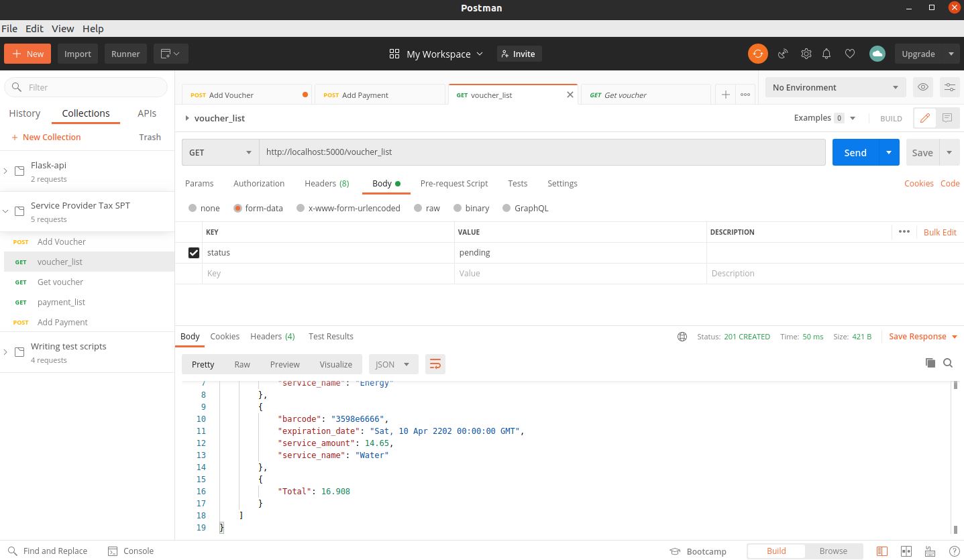Switch to the Add Payment request tab
964x560 pixels.
380,95
